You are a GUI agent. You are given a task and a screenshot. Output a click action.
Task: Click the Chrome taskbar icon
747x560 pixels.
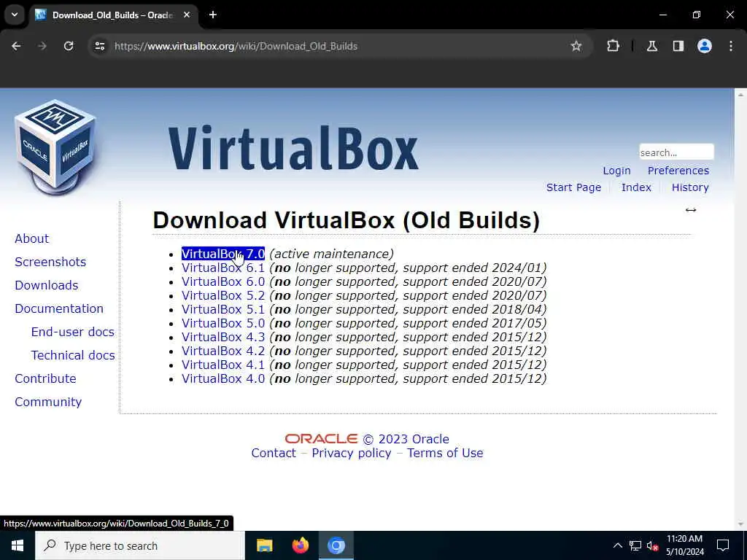336,545
